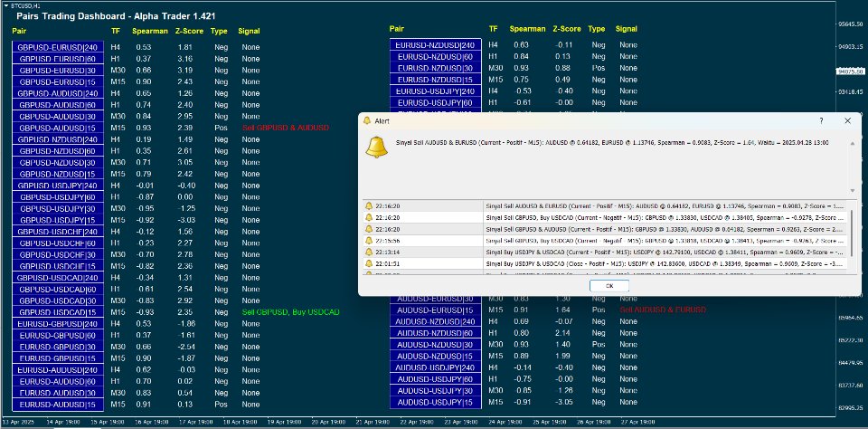
Task: Select the Buy USDJPY & USDCAD Close alert row
Action: click(605, 264)
